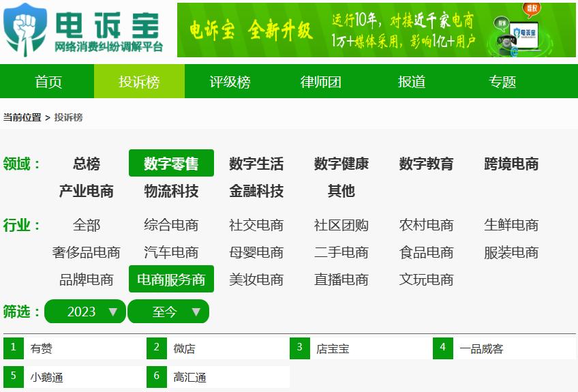Select 服装电商 industry filter
Screen dimensions: 578x392
(511, 253)
